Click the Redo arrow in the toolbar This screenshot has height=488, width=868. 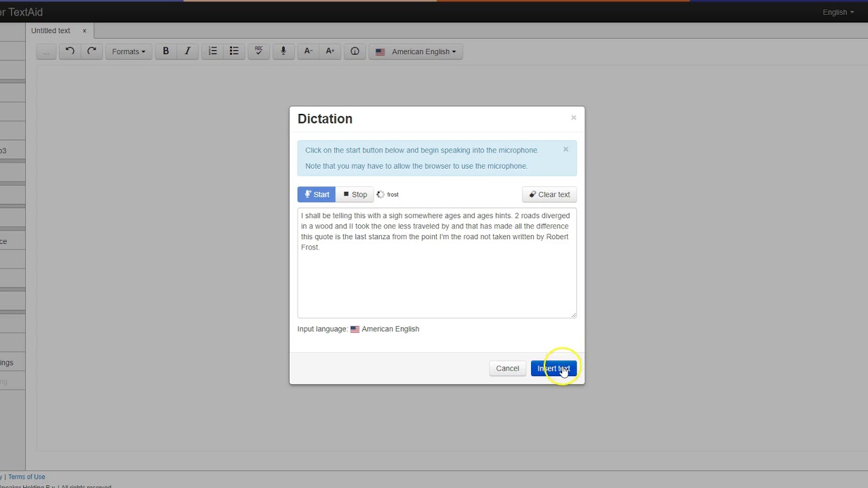(92, 52)
